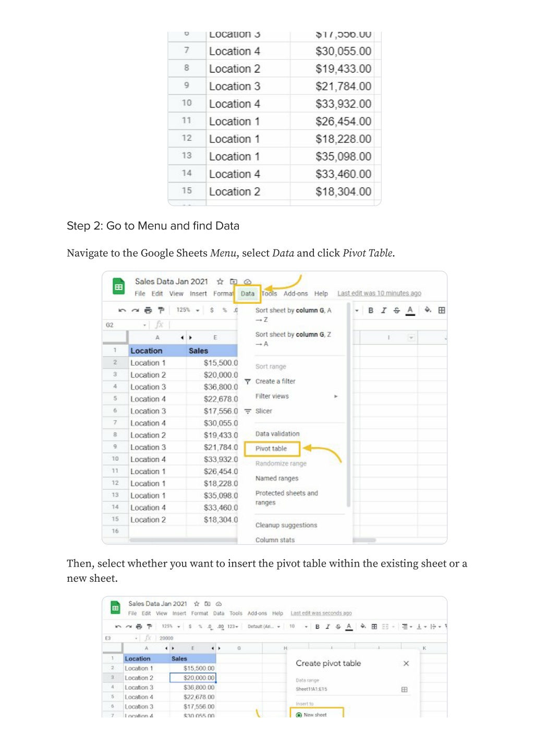Click the increase decimal places icon in the lower toolbar
Viewport: 534px width, 756px height.
(221, 627)
